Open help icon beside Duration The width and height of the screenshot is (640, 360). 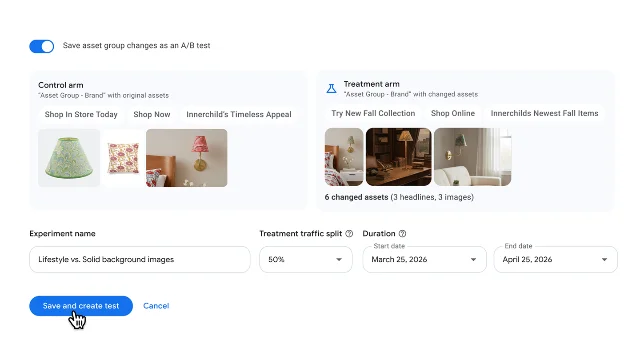click(402, 233)
